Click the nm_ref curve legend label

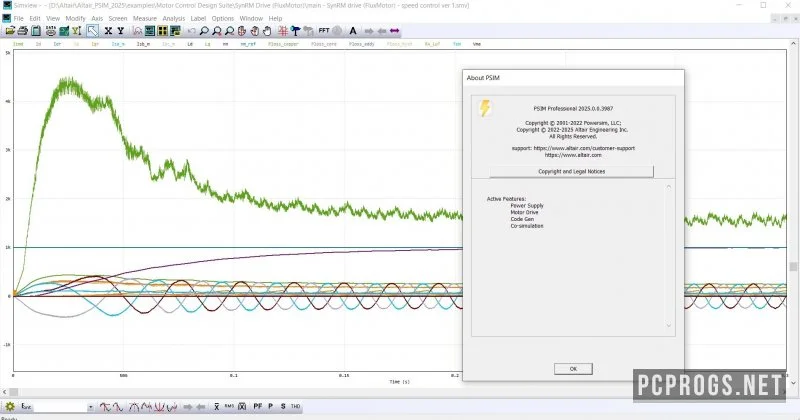coord(248,44)
